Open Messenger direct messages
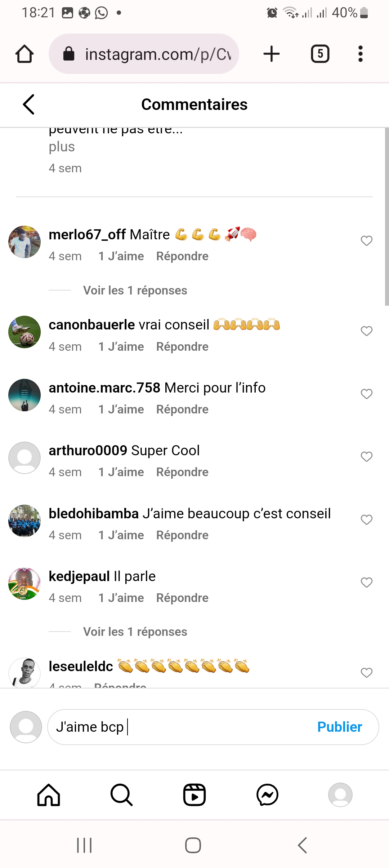The width and height of the screenshot is (389, 868). [x=267, y=795]
